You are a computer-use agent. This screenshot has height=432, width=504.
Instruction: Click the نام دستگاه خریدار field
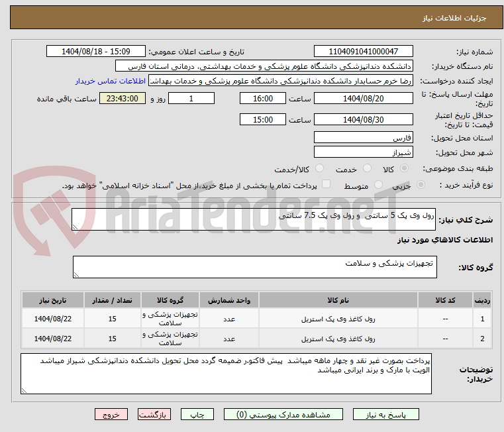tap(264, 66)
